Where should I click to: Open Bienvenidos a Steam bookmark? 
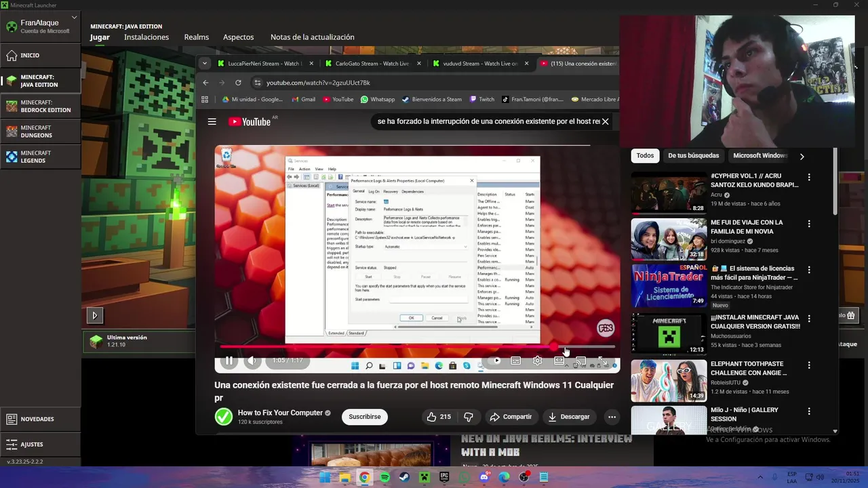[431, 99]
